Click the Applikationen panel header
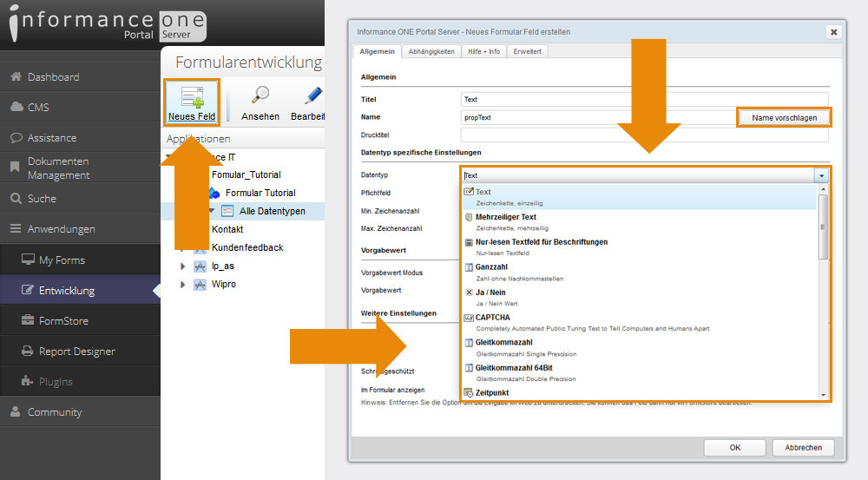 pyautogui.click(x=242, y=138)
